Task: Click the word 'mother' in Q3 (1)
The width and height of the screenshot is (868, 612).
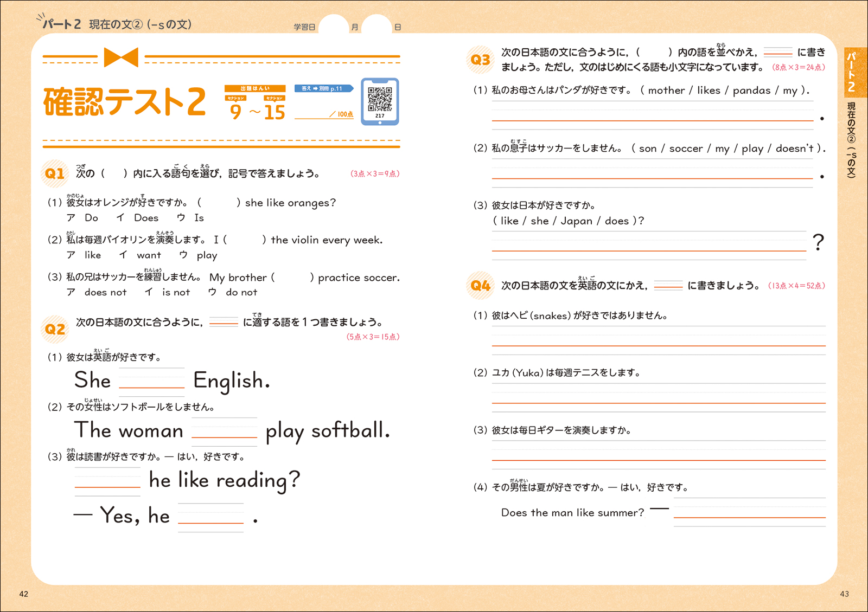Action: [x=666, y=91]
